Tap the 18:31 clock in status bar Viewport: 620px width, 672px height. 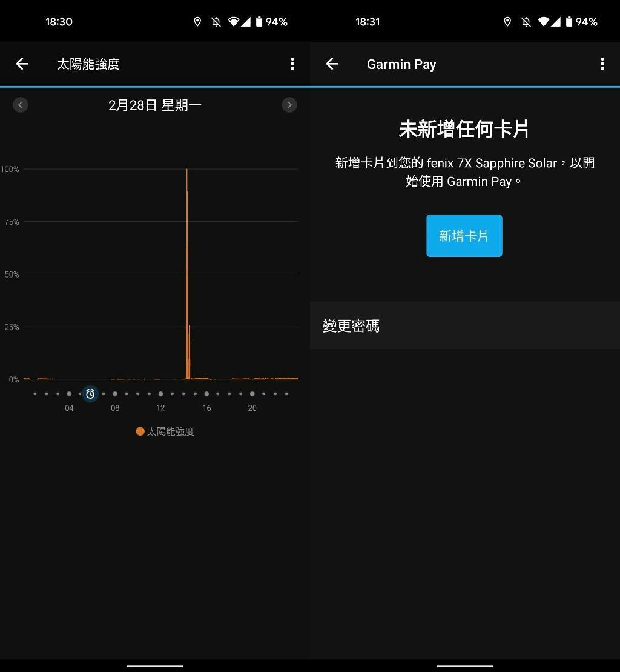[x=368, y=22]
